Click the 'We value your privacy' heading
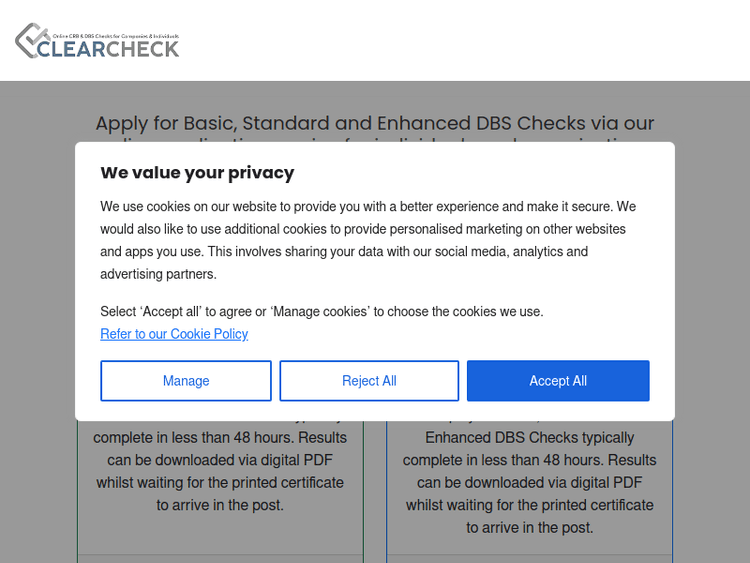This screenshot has height=563, width=750. (197, 172)
